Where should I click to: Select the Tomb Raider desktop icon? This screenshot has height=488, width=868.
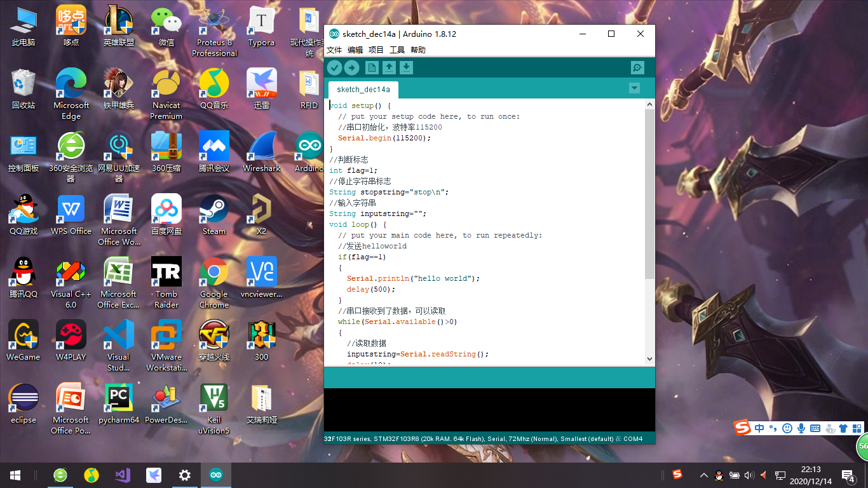click(x=166, y=283)
